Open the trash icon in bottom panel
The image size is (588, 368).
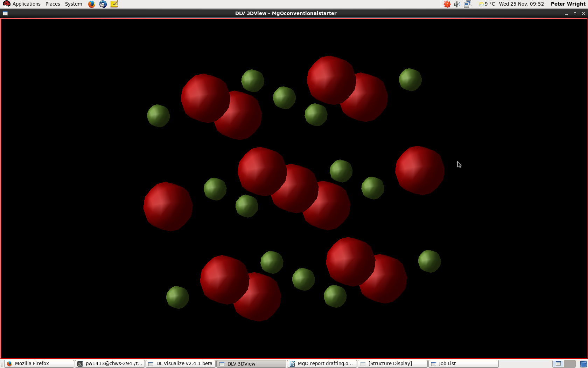(x=583, y=364)
